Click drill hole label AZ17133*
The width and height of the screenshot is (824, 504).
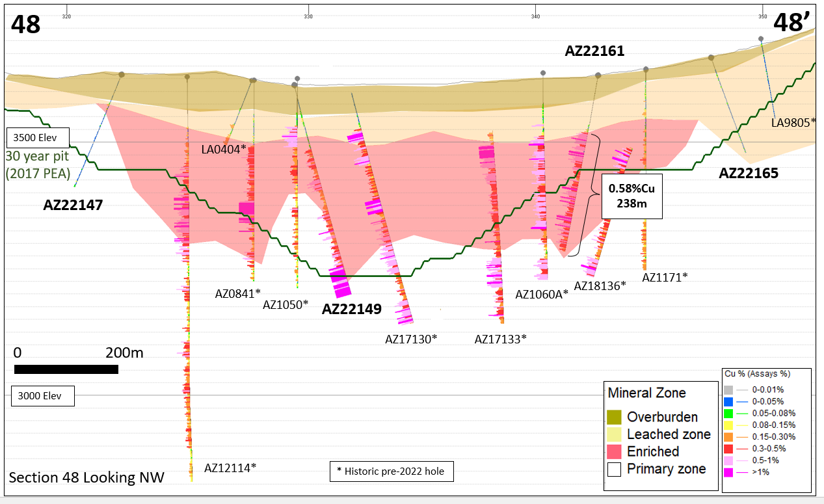[500, 339]
